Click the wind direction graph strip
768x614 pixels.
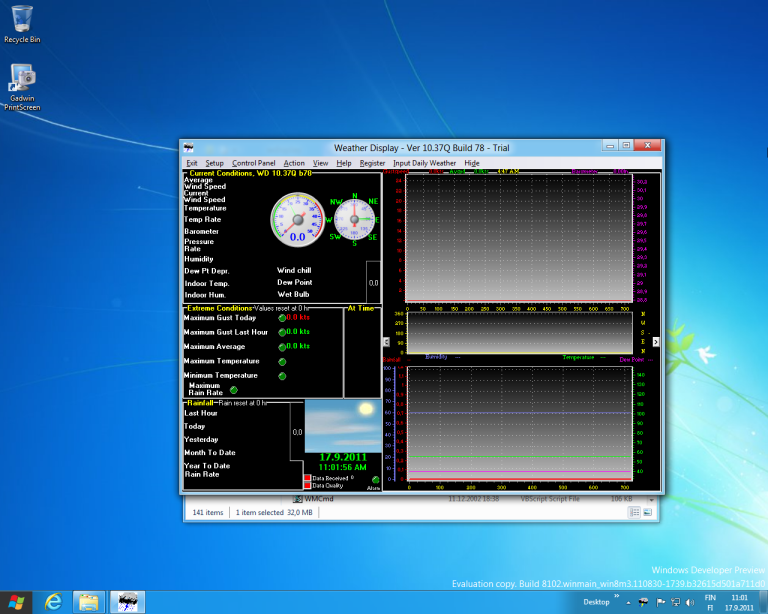tap(520, 333)
